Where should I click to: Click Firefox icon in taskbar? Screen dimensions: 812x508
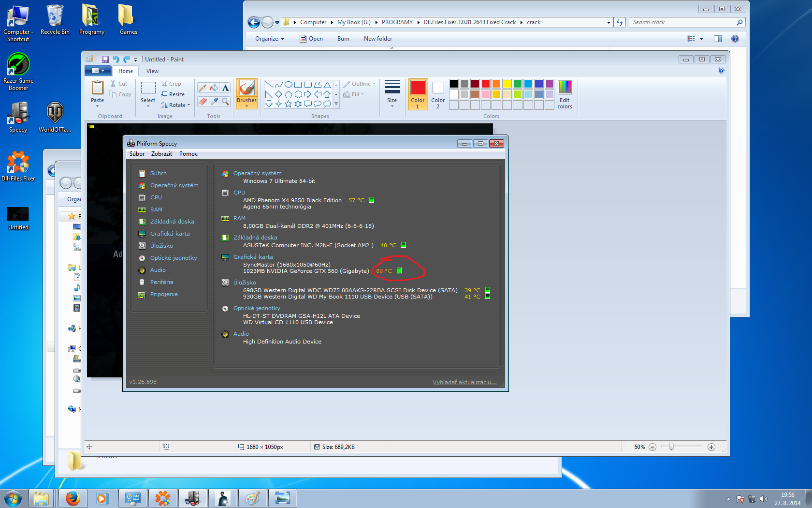tap(73, 498)
